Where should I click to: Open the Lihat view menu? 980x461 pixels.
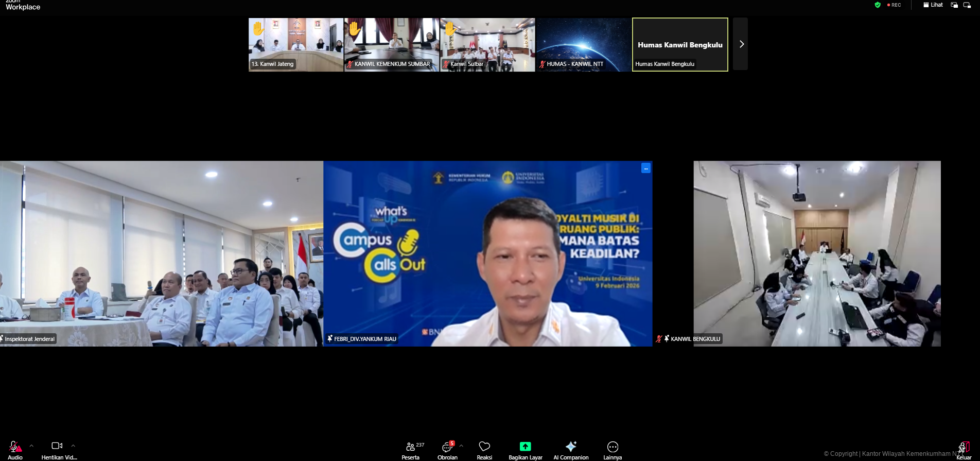pos(933,5)
